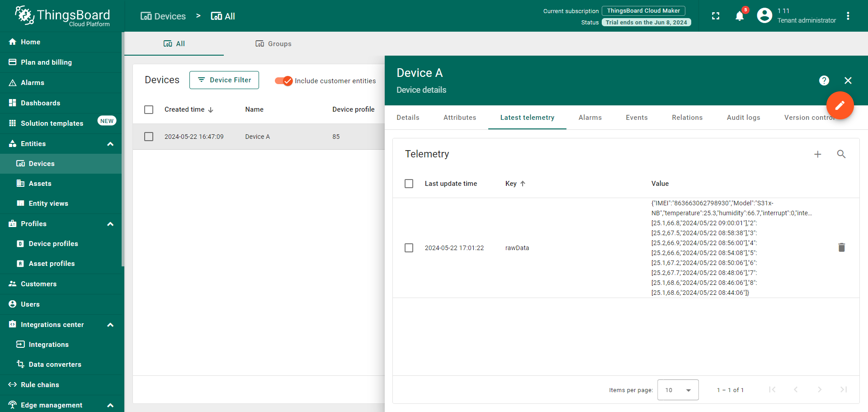Open Asset profiles page

pos(61,264)
